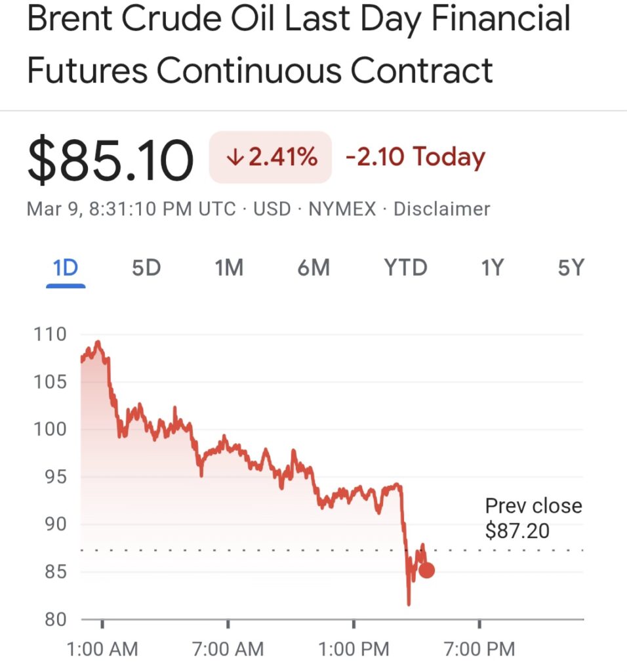Open the Disclaimer link
Screen dimensions: 627x672
point(441,209)
